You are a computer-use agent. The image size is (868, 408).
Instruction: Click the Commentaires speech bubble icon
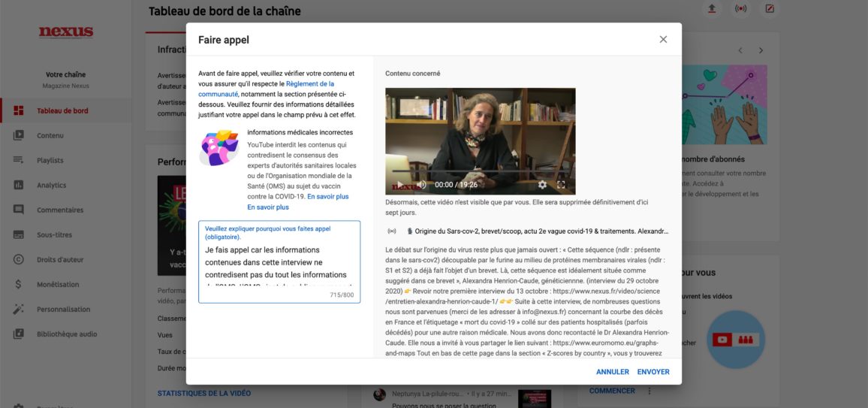point(18,210)
